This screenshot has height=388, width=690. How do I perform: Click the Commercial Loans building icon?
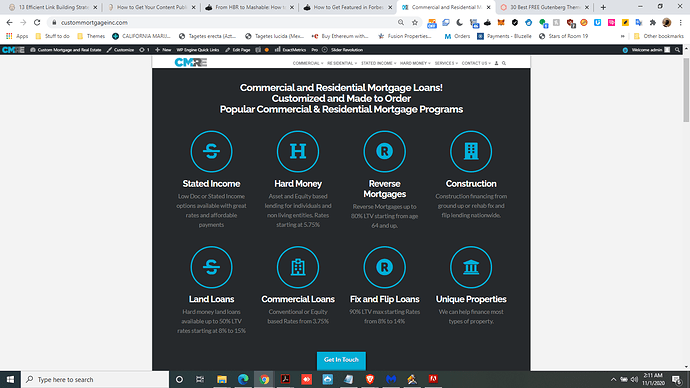[x=298, y=267]
